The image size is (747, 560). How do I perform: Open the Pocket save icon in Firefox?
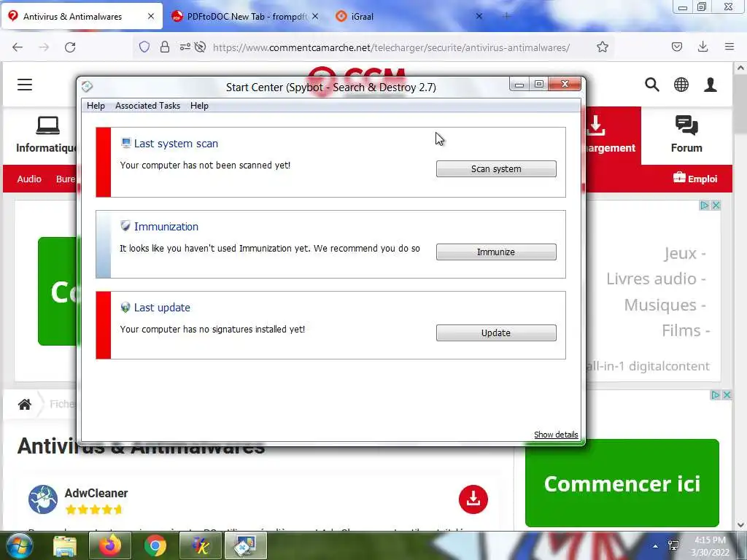tap(677, 47)
